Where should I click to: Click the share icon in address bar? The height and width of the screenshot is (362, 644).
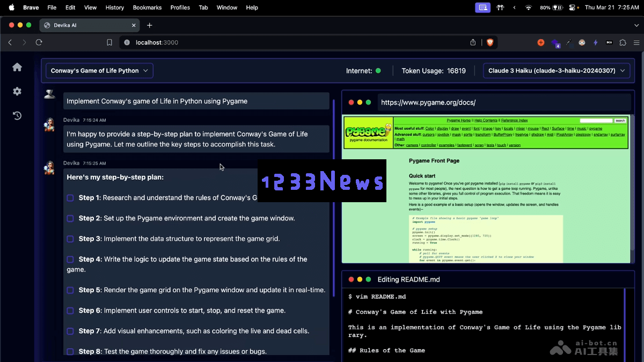(x=473, y=42)
